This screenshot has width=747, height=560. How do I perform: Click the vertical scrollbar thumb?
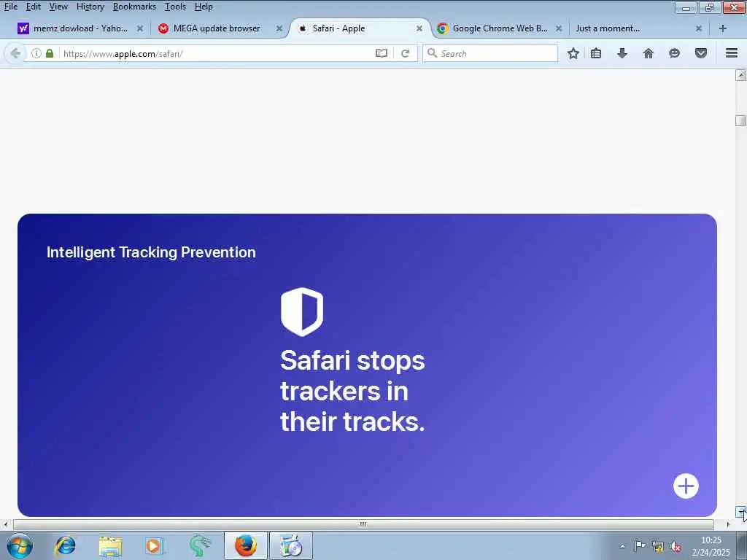(x=741, y=120)
